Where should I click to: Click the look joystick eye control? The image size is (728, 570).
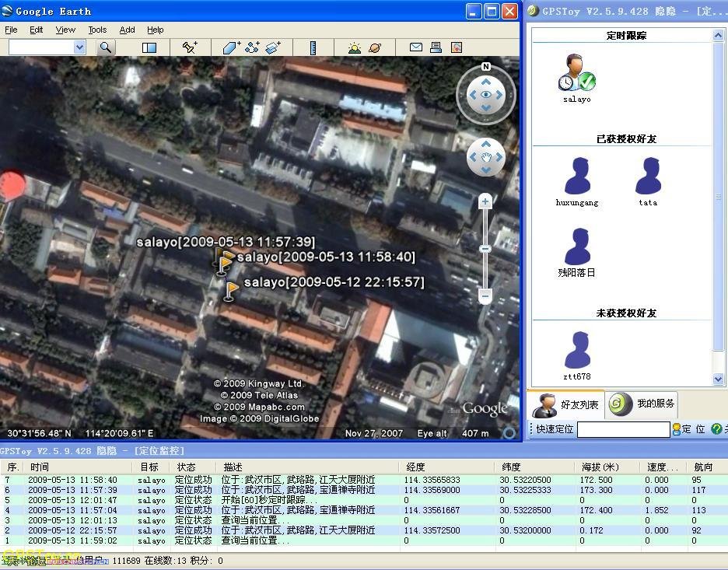(x=485, y=95)
